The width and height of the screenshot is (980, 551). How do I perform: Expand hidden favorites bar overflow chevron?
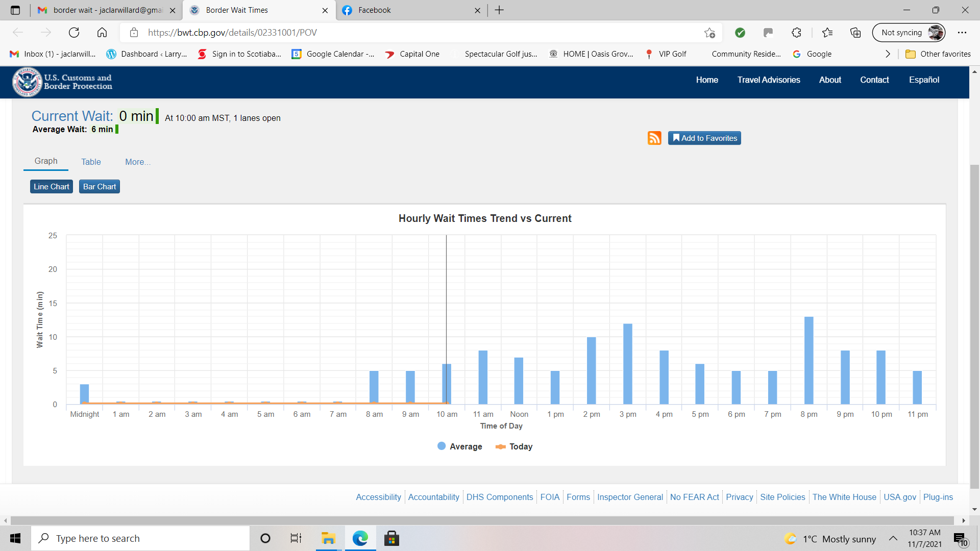[888, 54]
